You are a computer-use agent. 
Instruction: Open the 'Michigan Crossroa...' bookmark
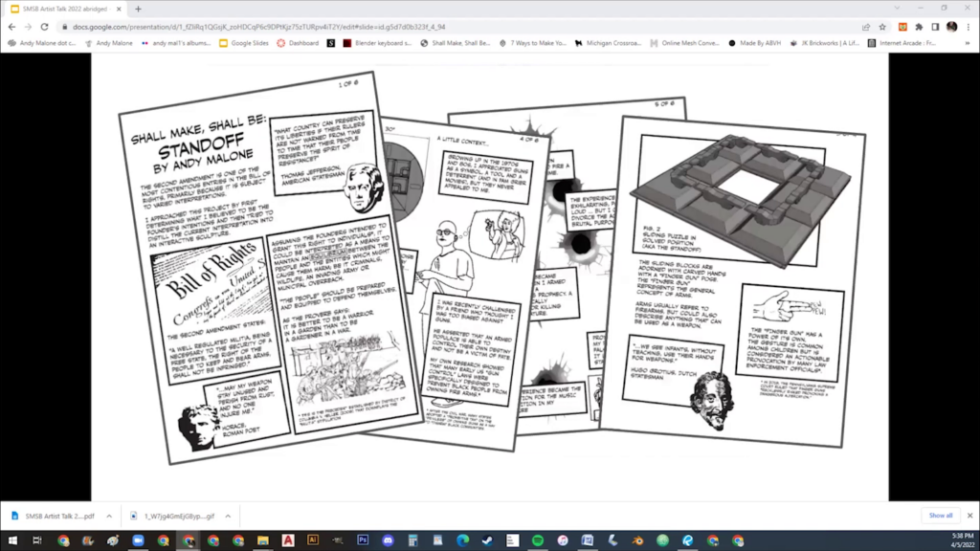click(x=608, y=43)
